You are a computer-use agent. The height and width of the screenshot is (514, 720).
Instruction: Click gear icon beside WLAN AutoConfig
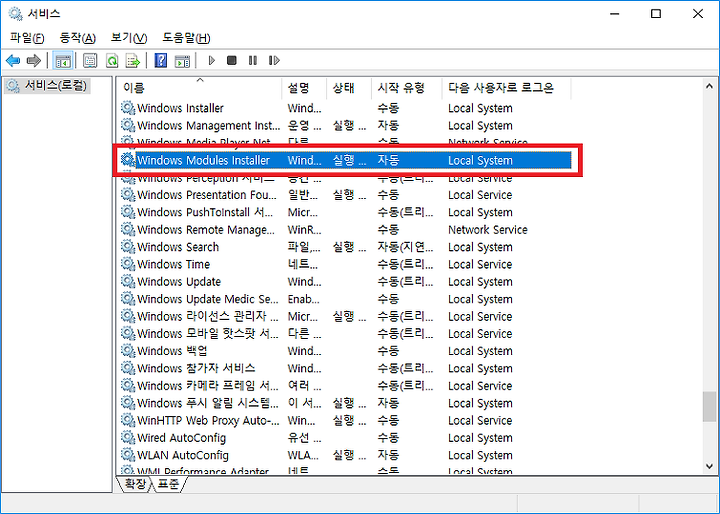click(128, 455)
